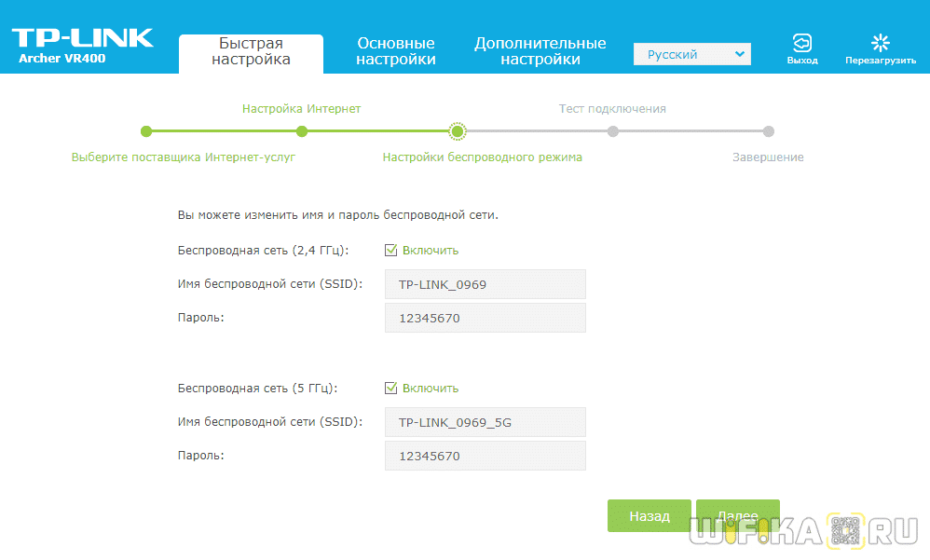Click the Тест подключения step dot
Screen dimensions: 930x560
point(612,131)
